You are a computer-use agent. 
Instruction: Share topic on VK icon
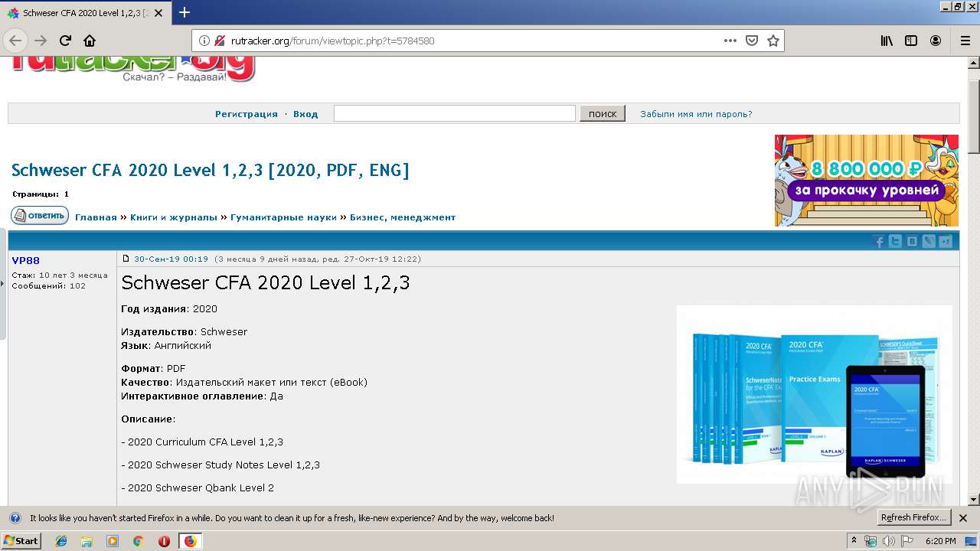tap(913, 242)
